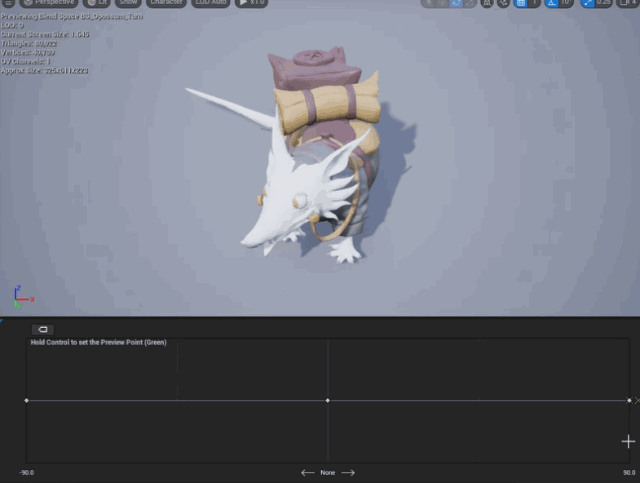The width and height of the screenshot is (640, 483).
Task: Click the -90.0 minimum axis value
Action: click(x=26, y=472)
